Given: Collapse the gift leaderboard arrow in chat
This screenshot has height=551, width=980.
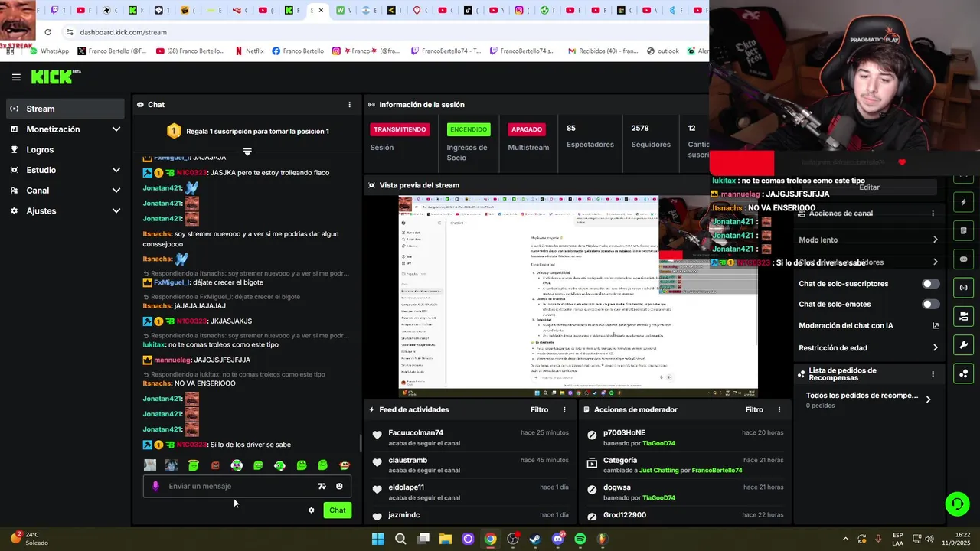Looking at the screenshot, I should [247, 152].
